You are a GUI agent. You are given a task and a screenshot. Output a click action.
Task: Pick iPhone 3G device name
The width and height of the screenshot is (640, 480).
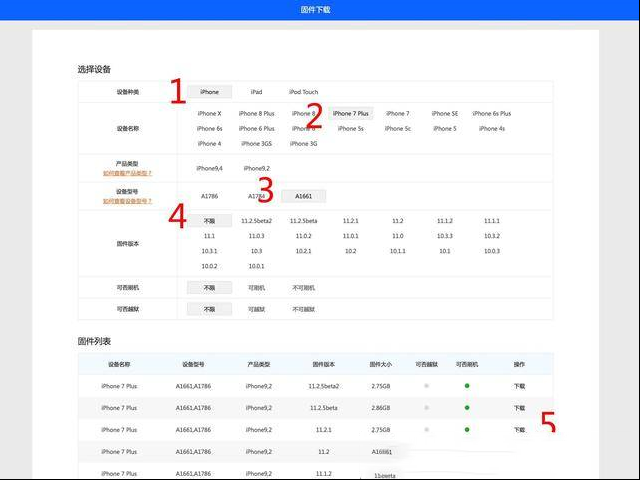303,144
